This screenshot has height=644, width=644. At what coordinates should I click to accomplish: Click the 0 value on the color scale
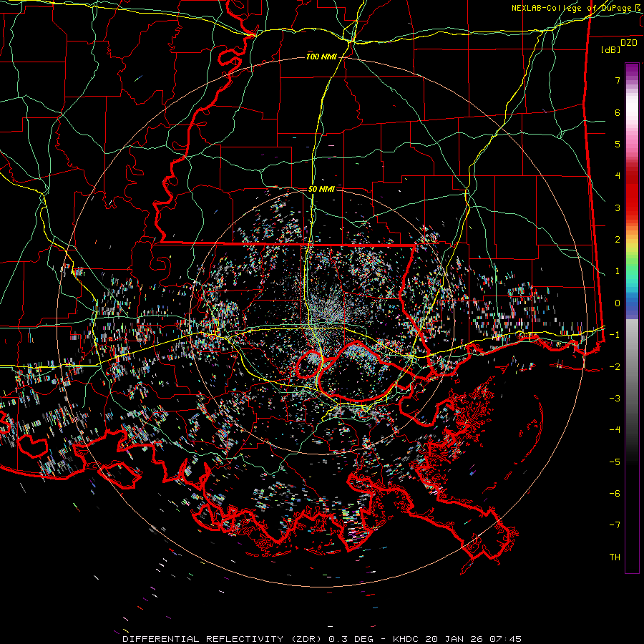coord(618,303)
